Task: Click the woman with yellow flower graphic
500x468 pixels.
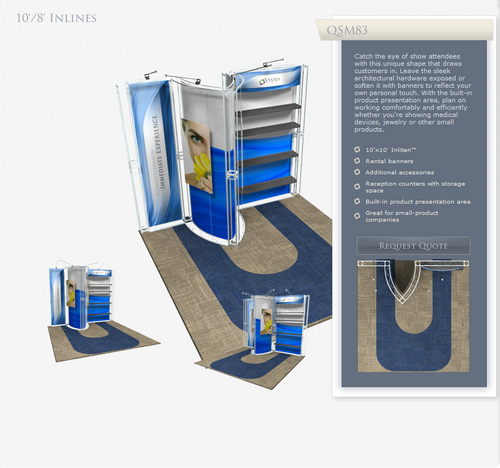Action: [x=197, y=155]
